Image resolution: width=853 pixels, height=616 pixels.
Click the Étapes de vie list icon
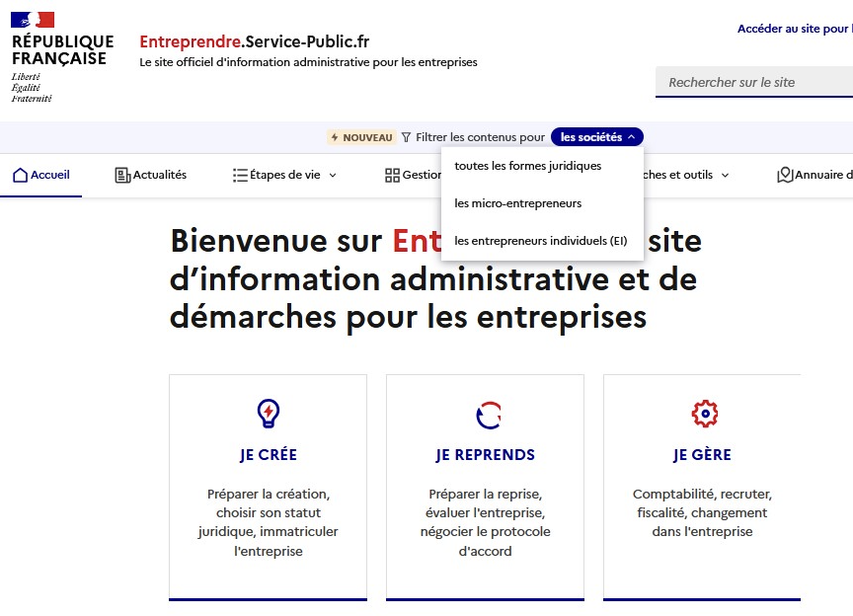[x=240, y=176]
